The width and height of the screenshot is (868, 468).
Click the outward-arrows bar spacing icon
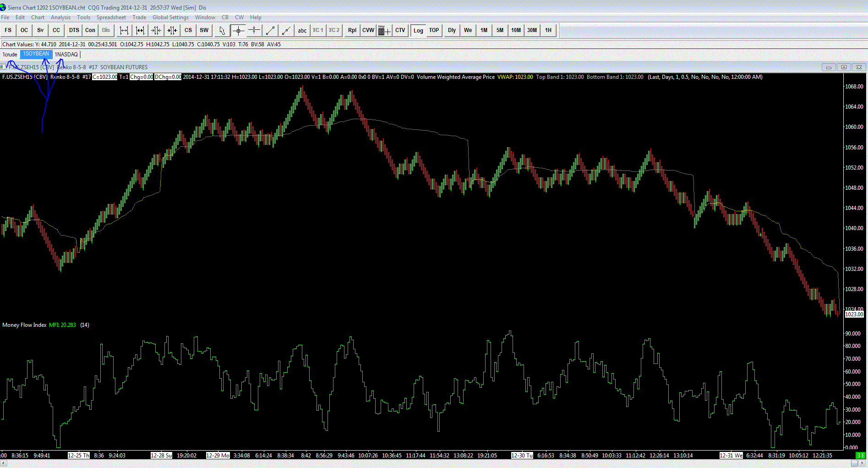point(140,30)
